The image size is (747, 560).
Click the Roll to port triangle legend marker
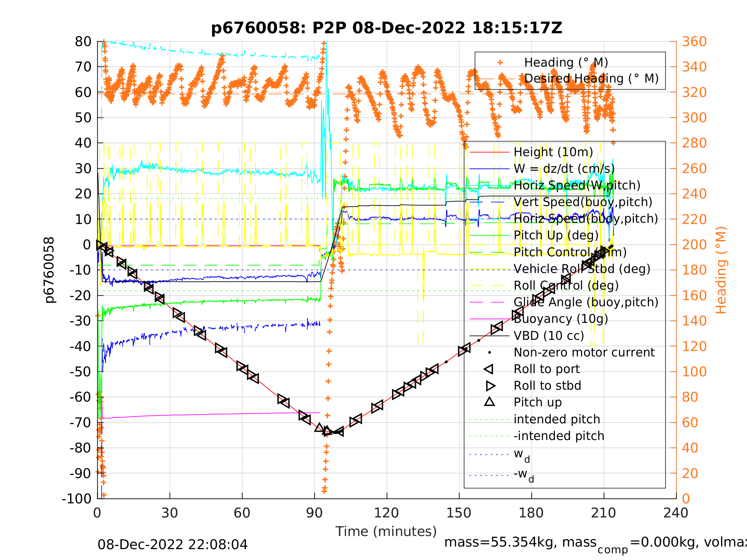pyautogui.click(x=489, y=369)
